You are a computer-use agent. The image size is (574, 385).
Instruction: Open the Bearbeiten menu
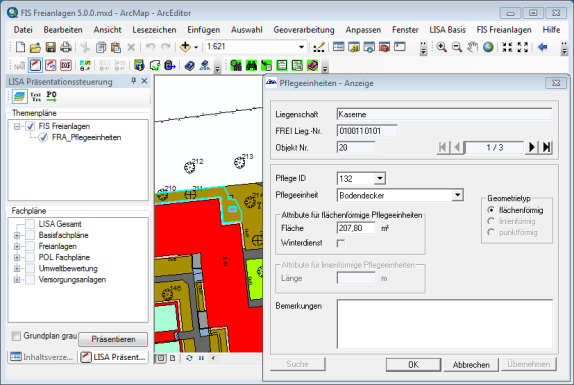(63, 30)
